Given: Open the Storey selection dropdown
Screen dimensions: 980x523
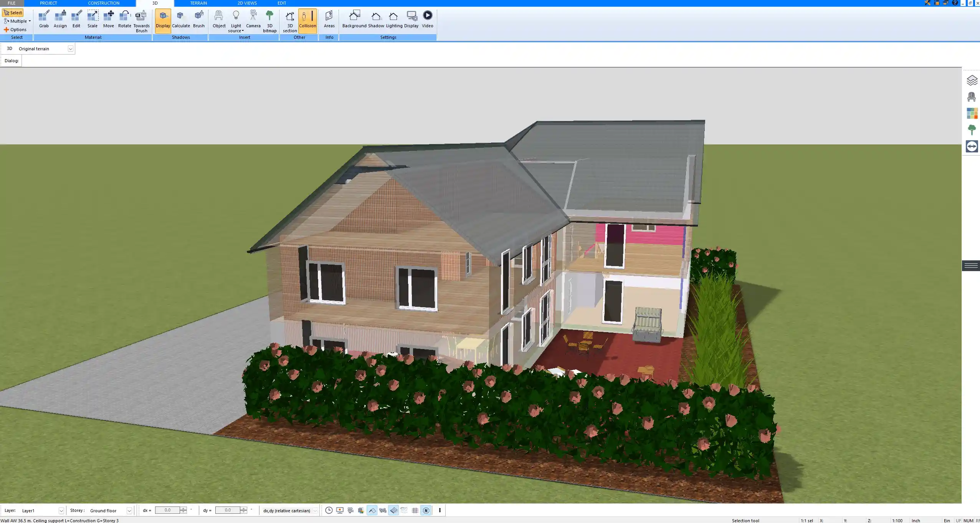Looking at the screenshot, I should click(129, 510).
